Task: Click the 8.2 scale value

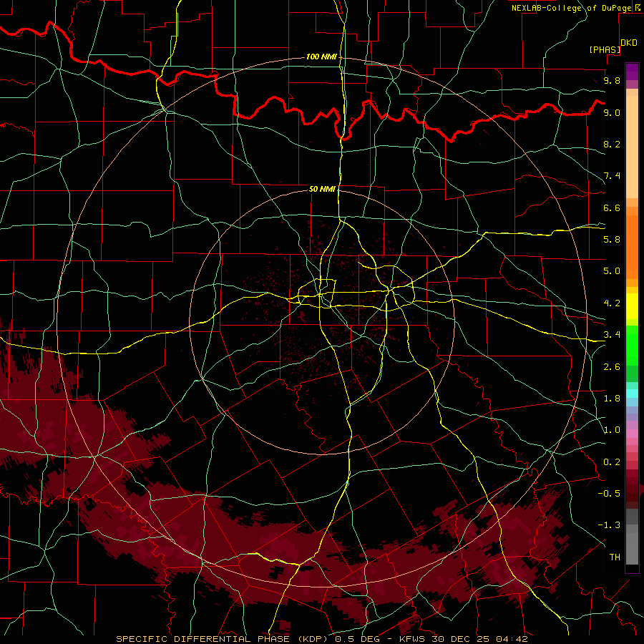Action: (612, 144)
